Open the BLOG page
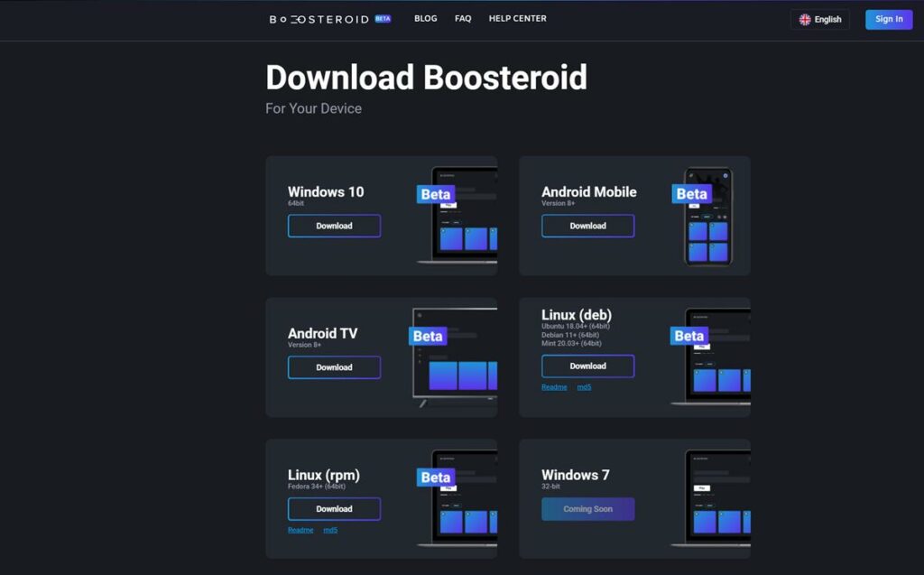 (425, 18)
